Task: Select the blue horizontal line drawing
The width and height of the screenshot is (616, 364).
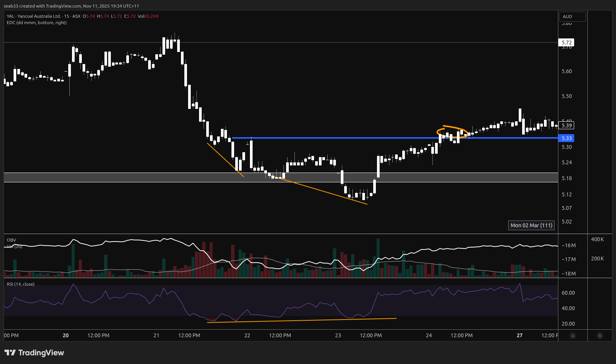Action: tap(339, 138)
